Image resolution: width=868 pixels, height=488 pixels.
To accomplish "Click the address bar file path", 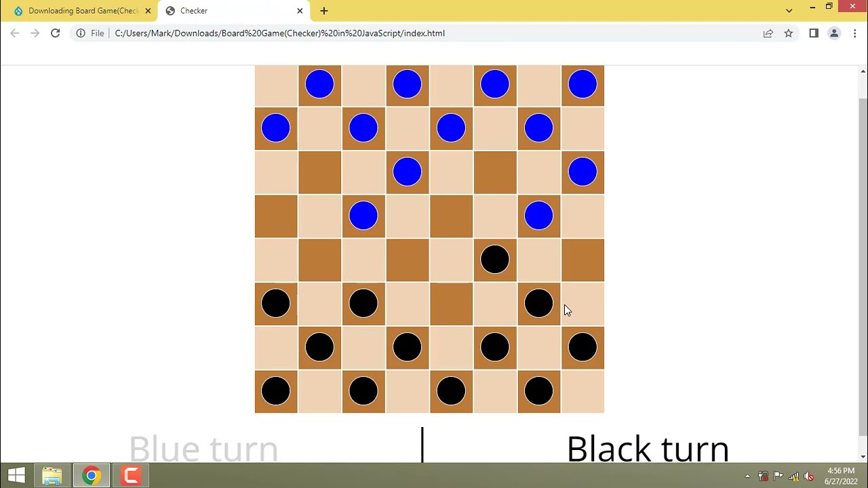I will click(280, 33).
